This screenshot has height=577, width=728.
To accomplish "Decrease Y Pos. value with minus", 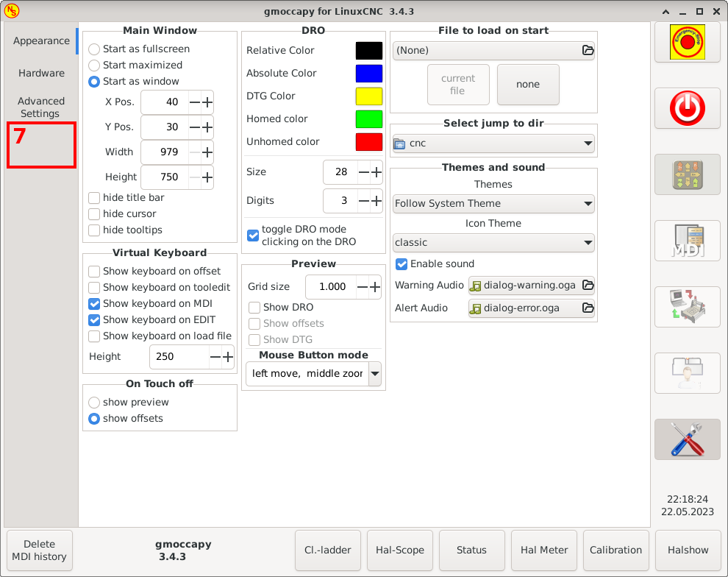I will point(195,127).
